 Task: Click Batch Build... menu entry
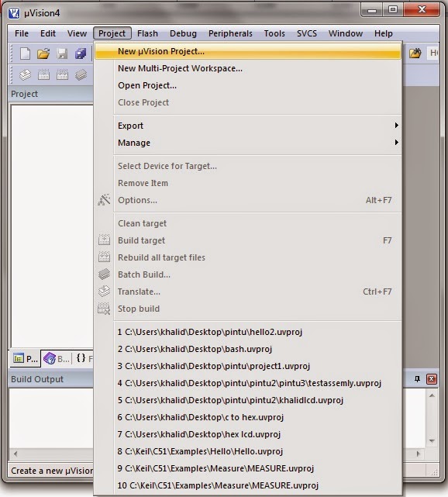(x=248, y=274)
